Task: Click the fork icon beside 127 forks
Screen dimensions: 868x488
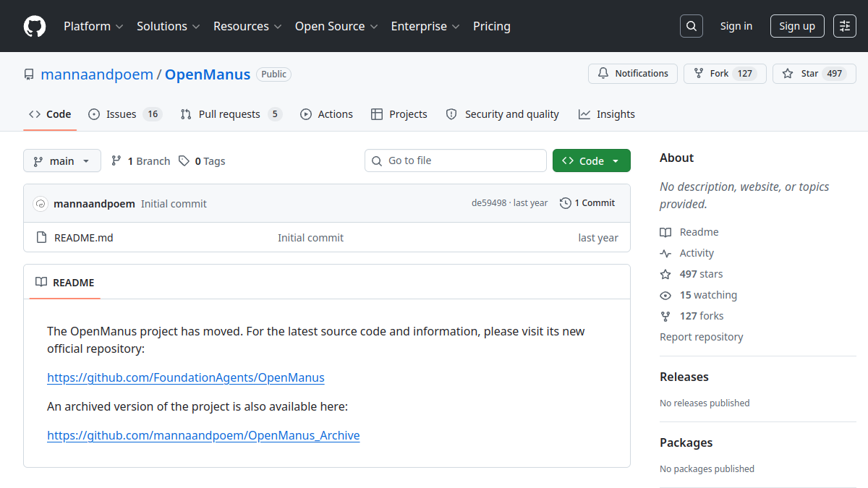Action: point(665,316)
